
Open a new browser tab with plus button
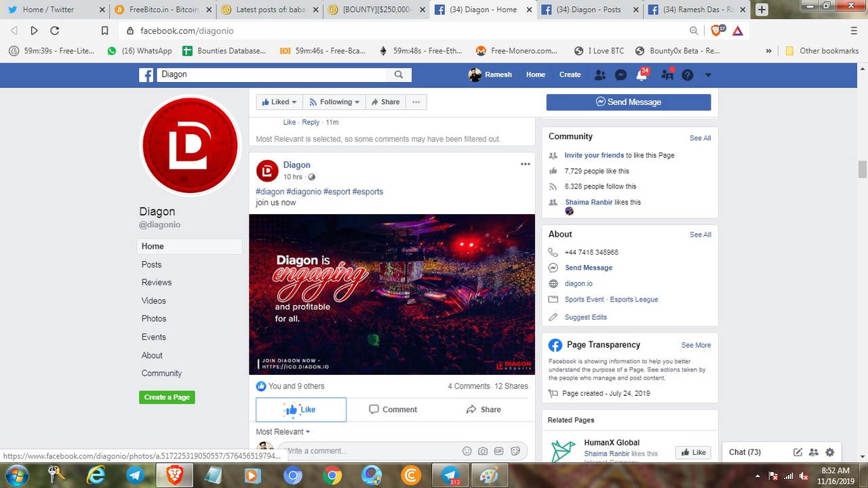762,9
